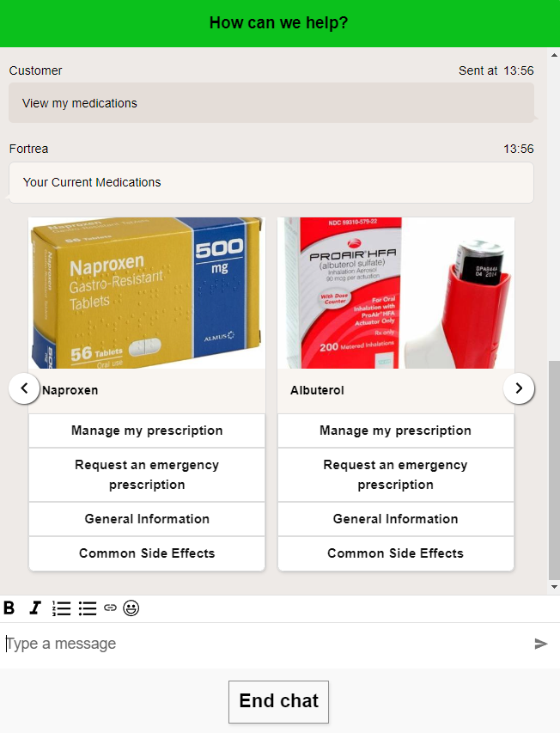Click the 'View my medications' customer message
Screen dimensions: 560x733
click(x=271, y=103)
